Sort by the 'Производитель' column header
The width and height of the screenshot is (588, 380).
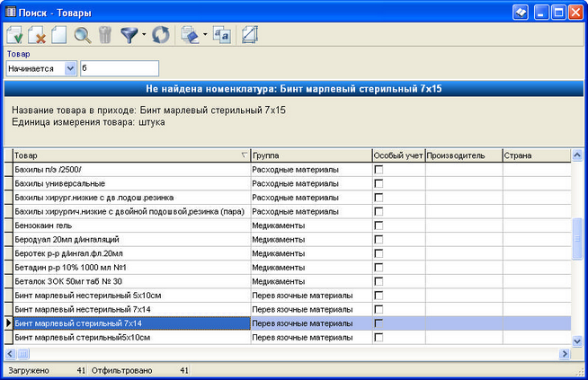464,155
